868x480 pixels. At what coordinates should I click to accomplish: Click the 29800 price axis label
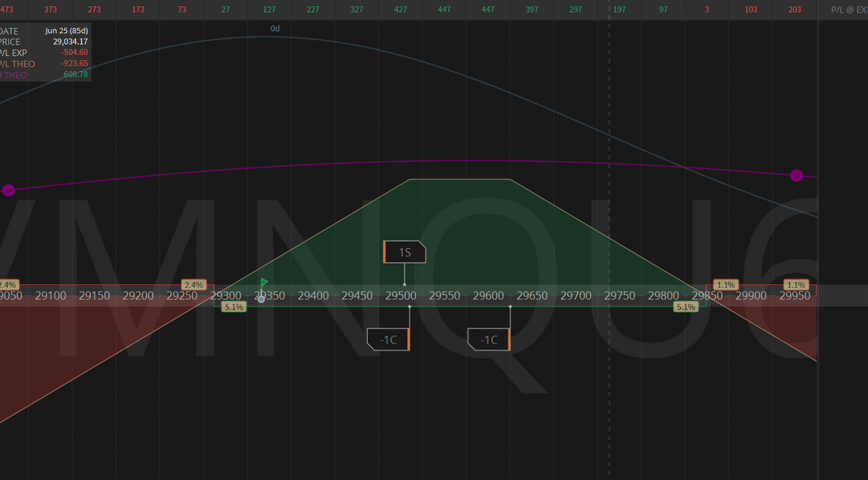tap(663, 295)
